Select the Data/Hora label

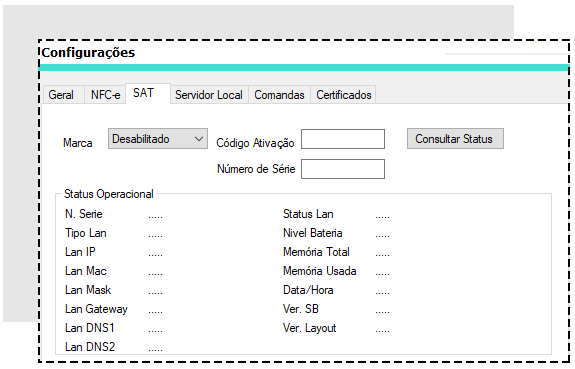click(x=308, y=290)
